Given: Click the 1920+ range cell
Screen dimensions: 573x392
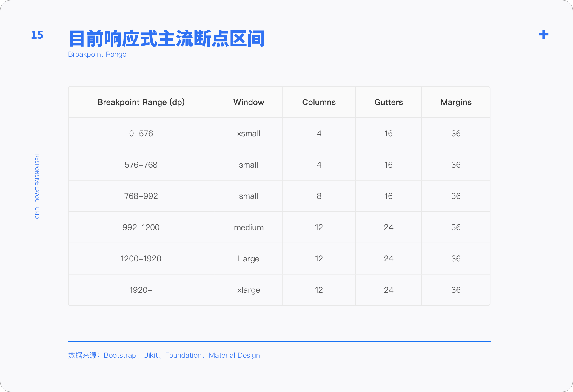Looking at the screenshot, I should pyautogui.click(x=141, y=290).
